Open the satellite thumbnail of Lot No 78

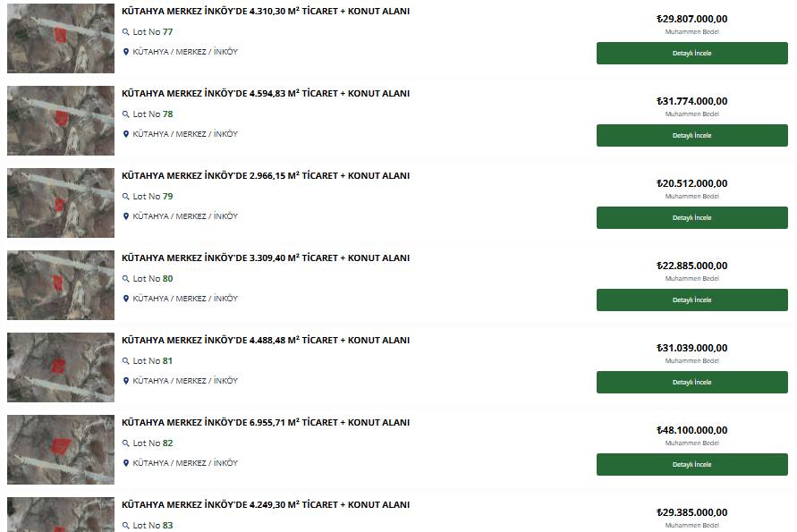[61, 121]
